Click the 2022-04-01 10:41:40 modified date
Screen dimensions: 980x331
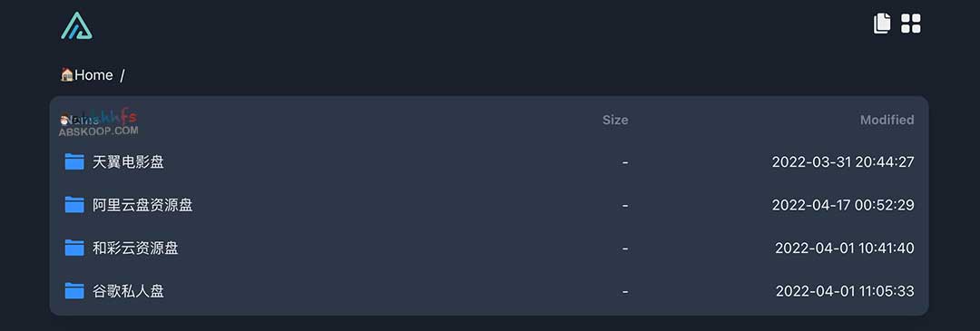845,248
